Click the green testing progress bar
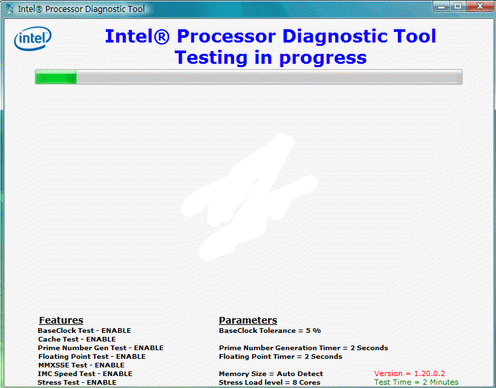496x388 pixels. coord(249,77)
